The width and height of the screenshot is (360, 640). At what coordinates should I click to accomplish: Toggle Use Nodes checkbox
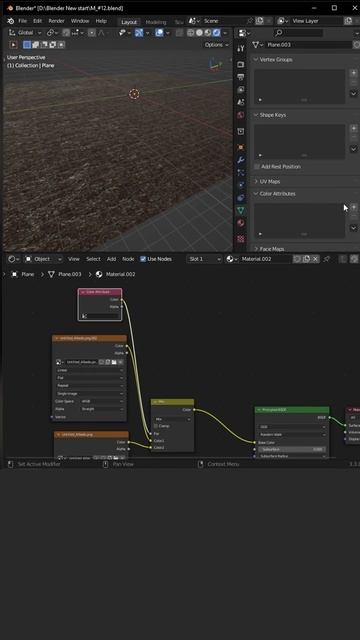click(x=143, y=259)
